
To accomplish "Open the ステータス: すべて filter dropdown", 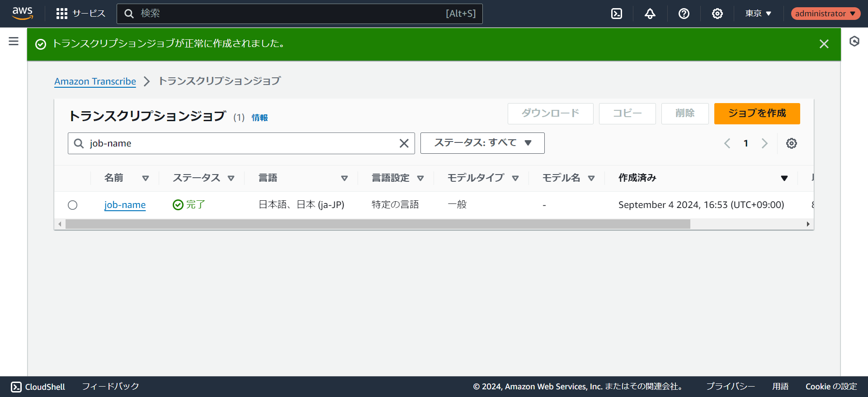I will (x=482, y=143).
